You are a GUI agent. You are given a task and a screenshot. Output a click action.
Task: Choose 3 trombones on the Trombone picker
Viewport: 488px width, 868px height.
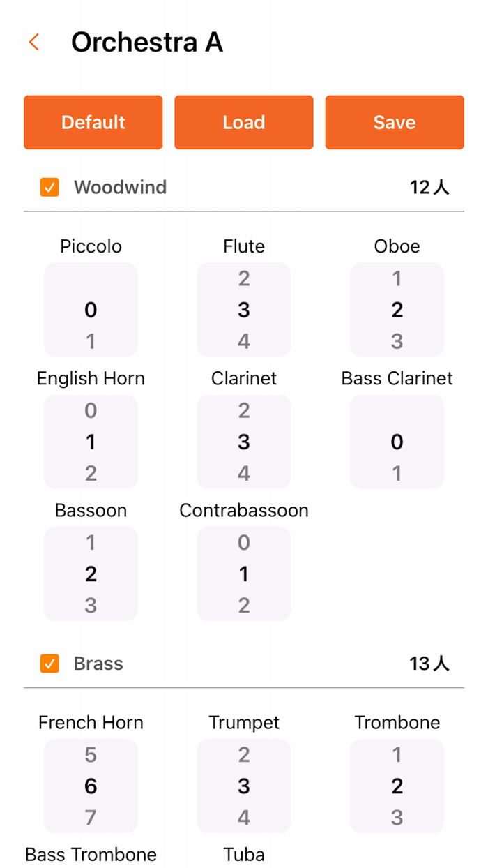point(397,817)
